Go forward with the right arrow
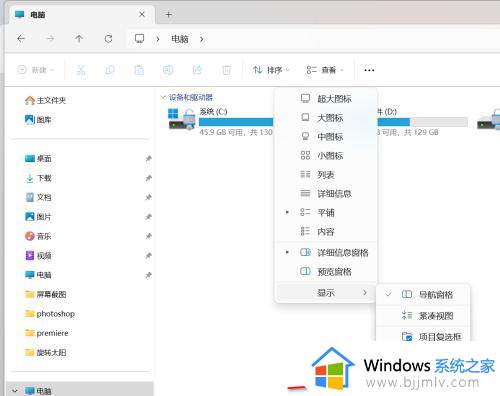Screen dimensions: 500x396 tap(50, 39)
